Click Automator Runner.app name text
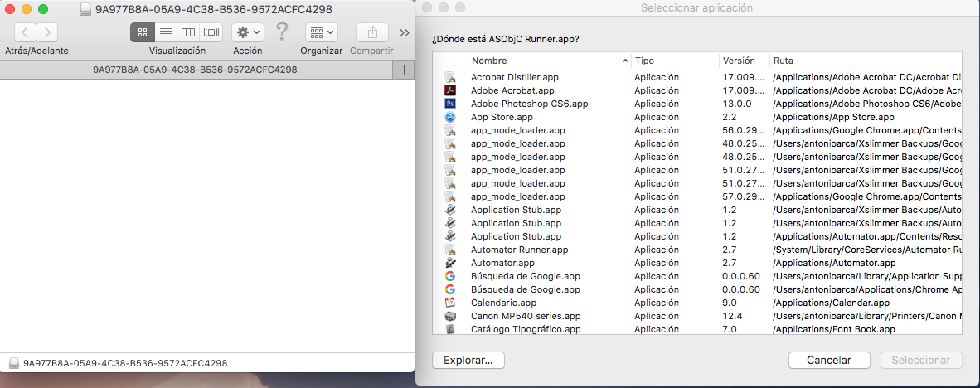This screenshot has width=980, height=388. pyautogui.click(x=519, y=250)
